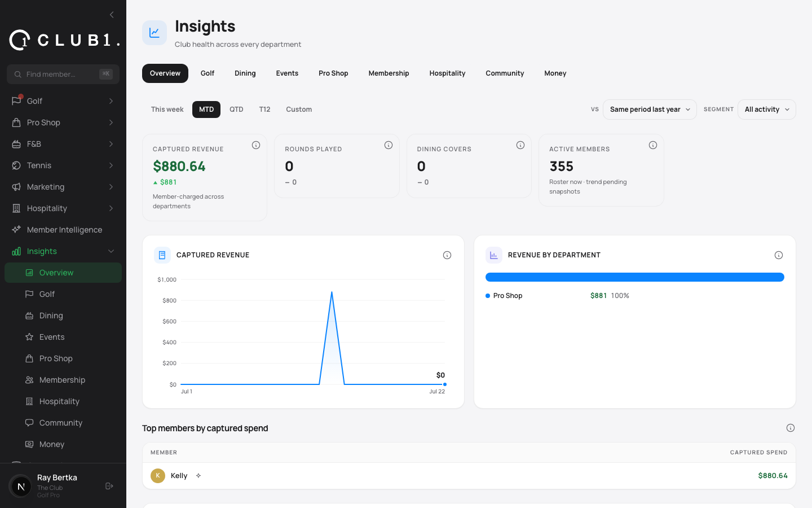Screen dimensions: 812x508
Task: Click Kelly's avatar badge
Action: [158, 476]
